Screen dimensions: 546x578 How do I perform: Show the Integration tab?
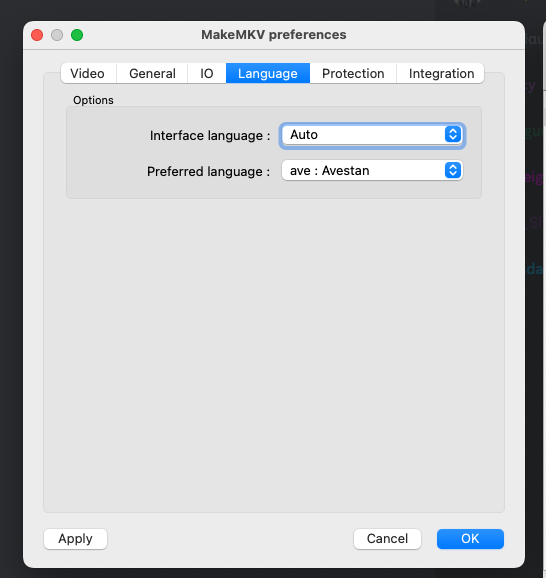coord(441,73)
